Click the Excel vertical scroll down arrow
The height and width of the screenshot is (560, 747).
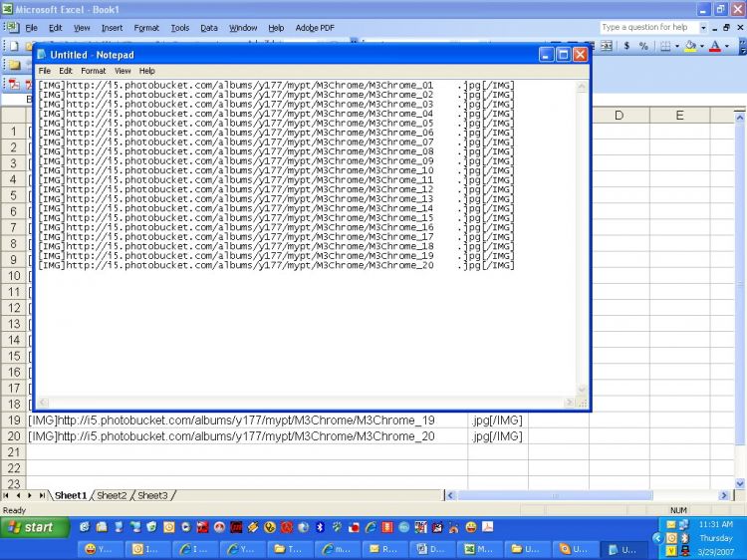pos(740,483)
